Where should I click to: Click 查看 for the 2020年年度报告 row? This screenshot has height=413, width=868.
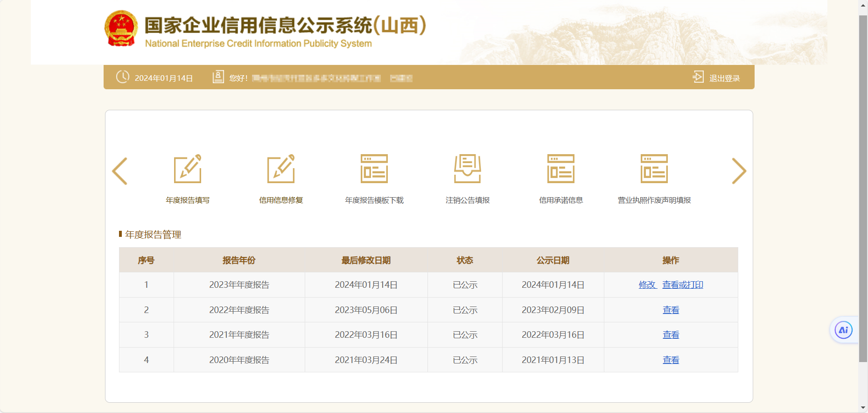coord(671,360)
